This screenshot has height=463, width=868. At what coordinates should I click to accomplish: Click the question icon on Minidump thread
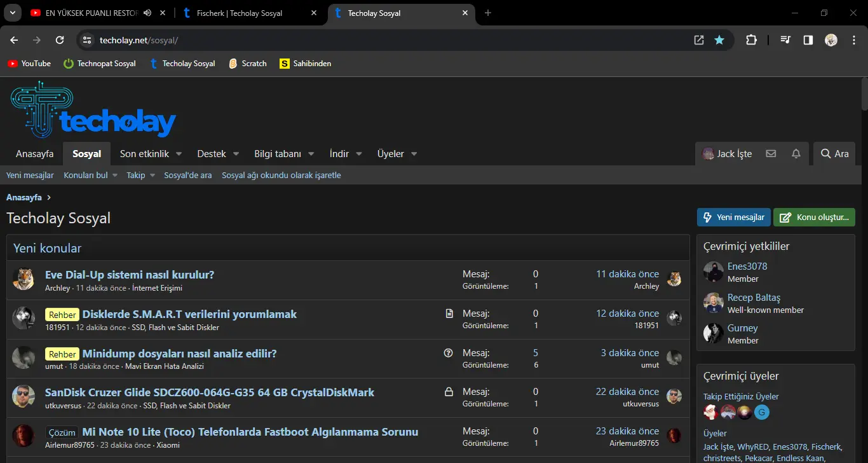[x=448, y=353]
